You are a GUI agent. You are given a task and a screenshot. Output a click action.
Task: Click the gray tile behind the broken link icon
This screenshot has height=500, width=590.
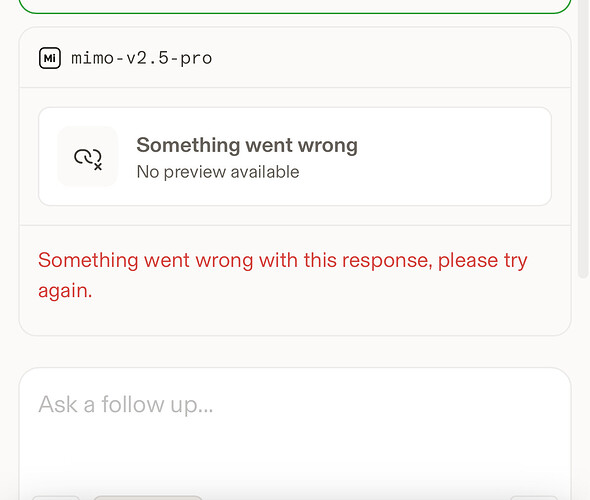point(88,157)
